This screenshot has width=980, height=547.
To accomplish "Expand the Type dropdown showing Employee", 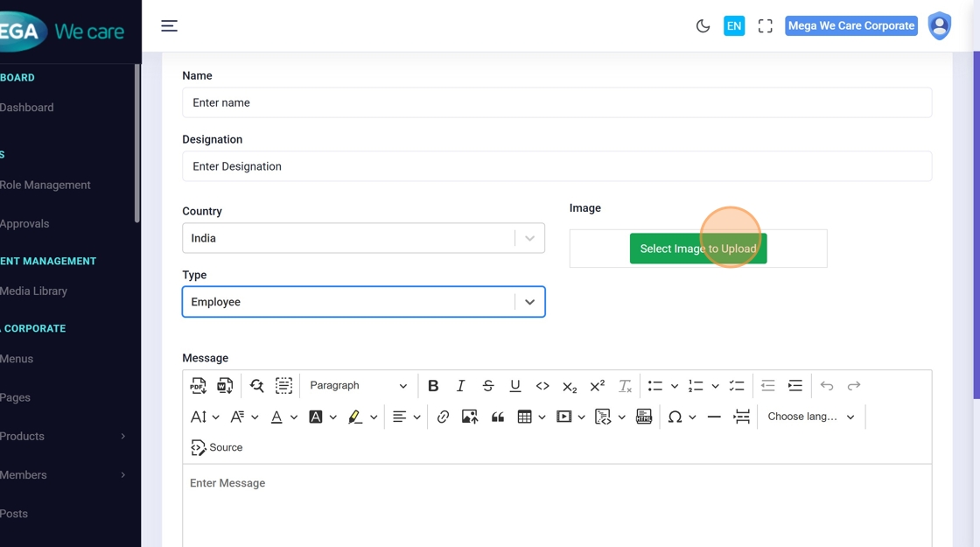I will [363, 302].
